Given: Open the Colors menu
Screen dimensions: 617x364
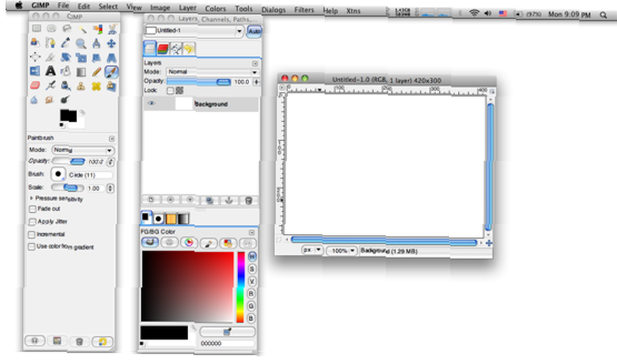Looking at the screenshot, I should point(215,9).
